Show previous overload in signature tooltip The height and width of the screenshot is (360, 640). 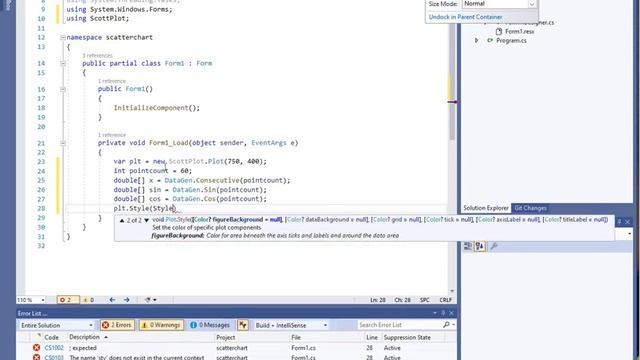pos(122,220)
